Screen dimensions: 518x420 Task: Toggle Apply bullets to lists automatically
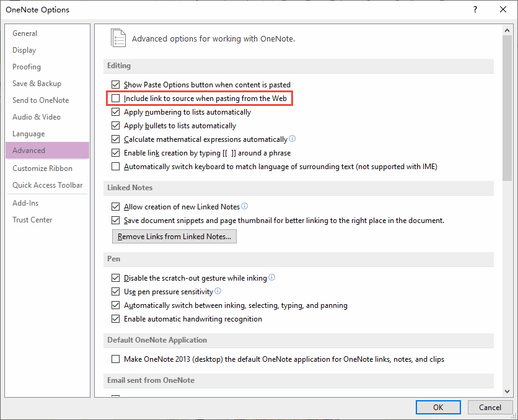click(115, 126)
